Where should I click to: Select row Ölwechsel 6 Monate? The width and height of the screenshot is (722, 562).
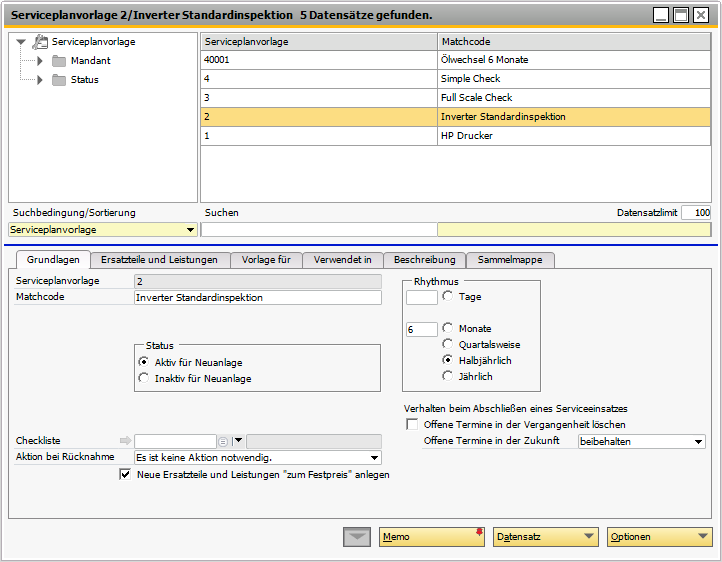point(456,60)
